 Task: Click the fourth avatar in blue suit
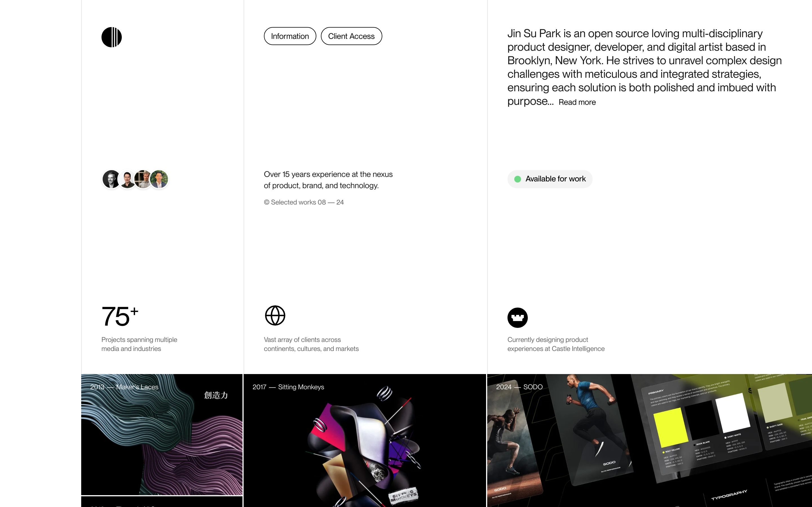[159, 179]
